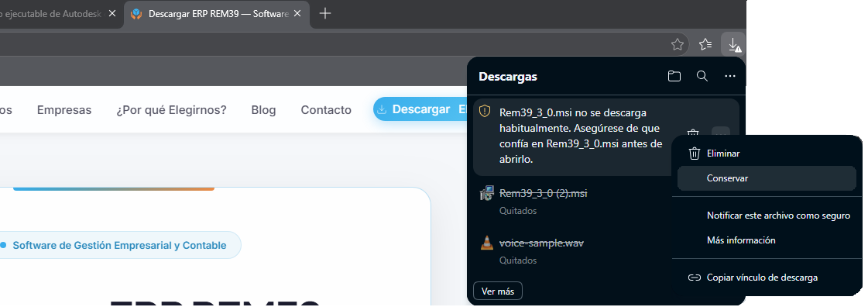Click the shield warning icon for Rem39_3_0.msi
868x307 pixels.
tap(485, 112)
